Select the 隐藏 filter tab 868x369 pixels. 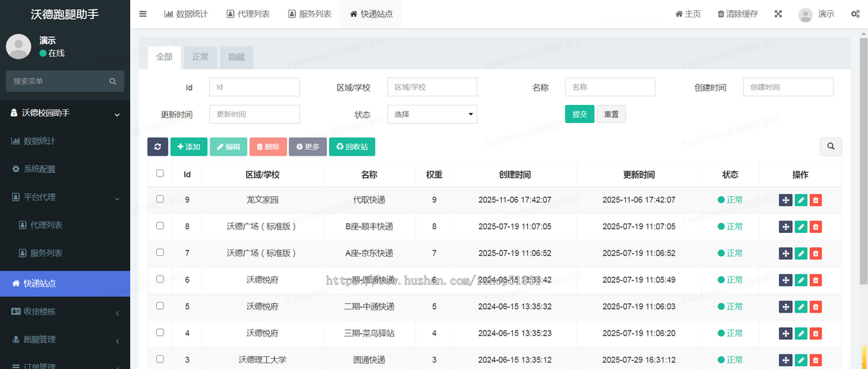237,57
